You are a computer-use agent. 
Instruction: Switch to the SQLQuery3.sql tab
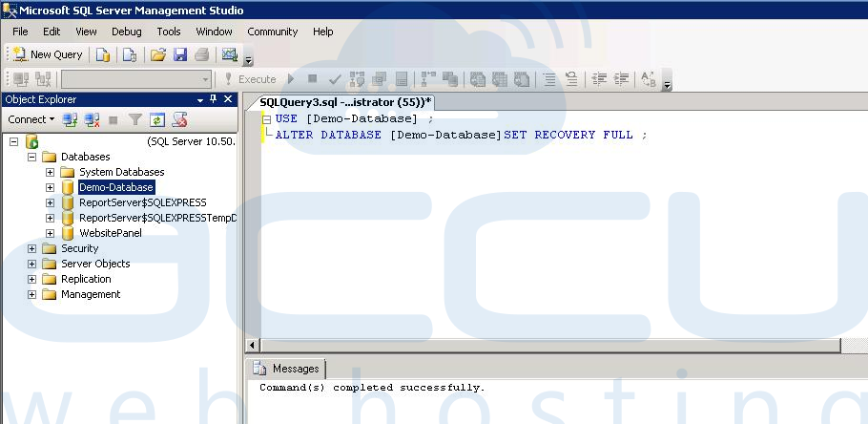[345, 102]
